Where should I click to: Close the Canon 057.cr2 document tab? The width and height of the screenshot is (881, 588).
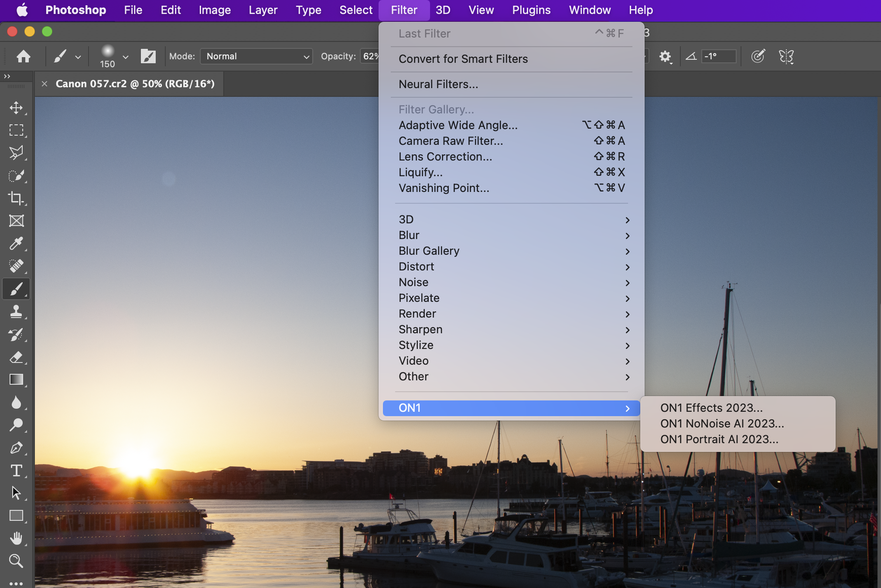coord(44,84)
